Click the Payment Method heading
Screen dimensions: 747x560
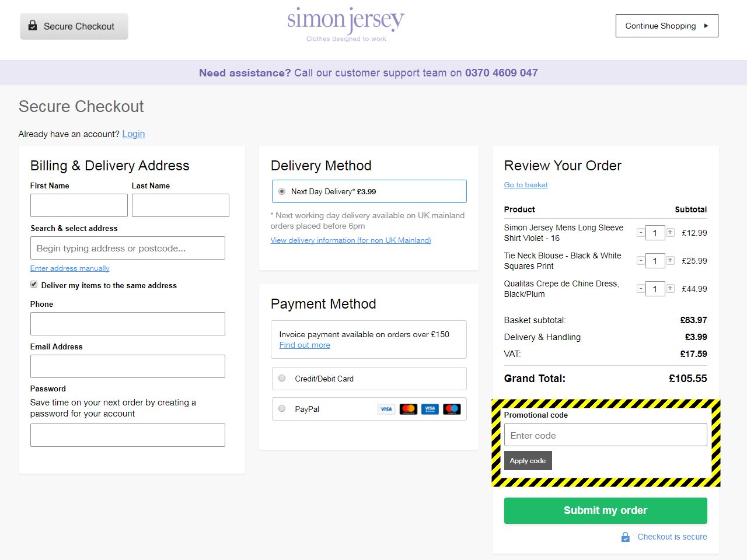323,304
